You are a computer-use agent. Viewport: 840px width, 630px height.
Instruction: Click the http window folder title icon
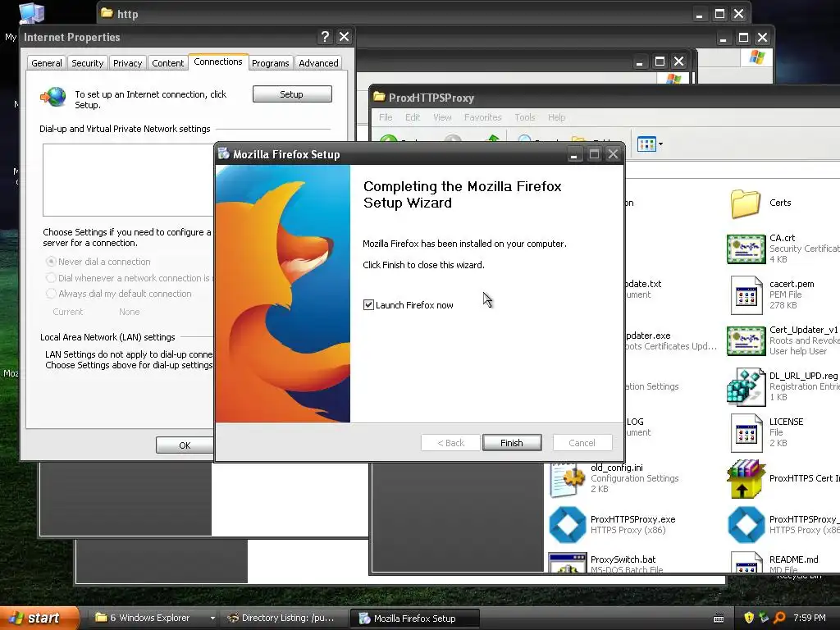(x=107, y=13)
